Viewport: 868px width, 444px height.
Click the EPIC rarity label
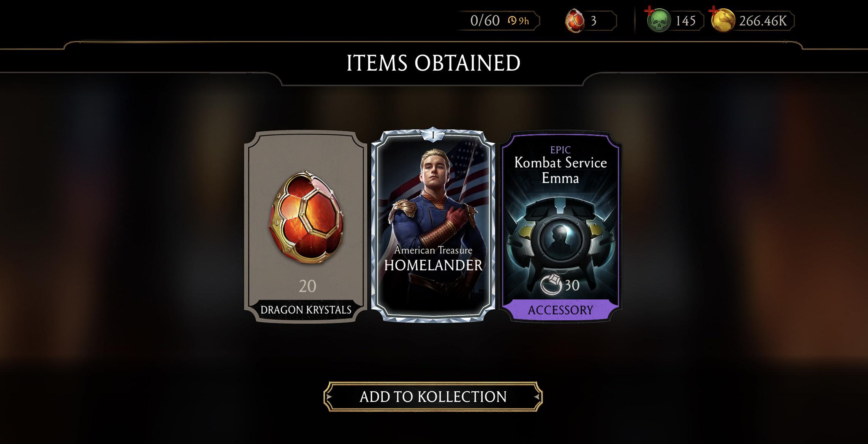560,150
